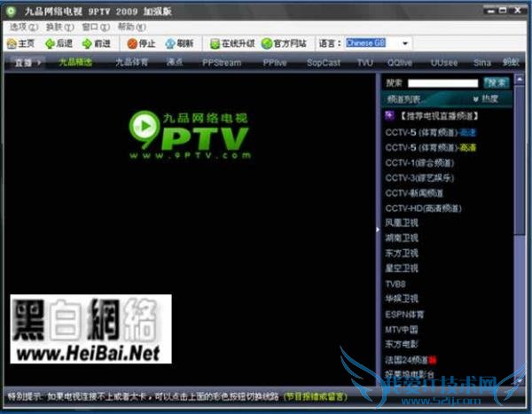Click the 推荐电视直播频道 category icon
Image resolution: width=532 pixels, height=414 pixels.
pos(389,115)
